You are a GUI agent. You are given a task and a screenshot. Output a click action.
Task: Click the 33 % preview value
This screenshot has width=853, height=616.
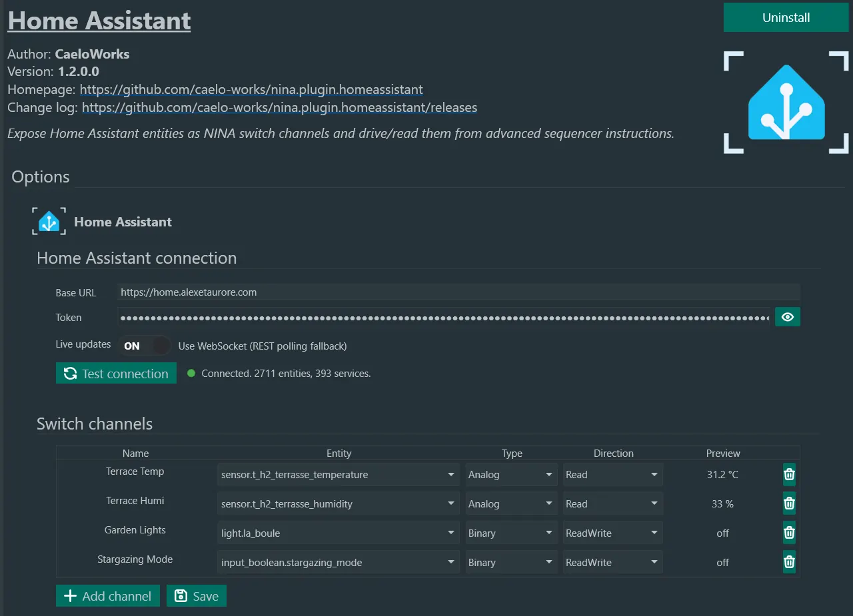723,504
